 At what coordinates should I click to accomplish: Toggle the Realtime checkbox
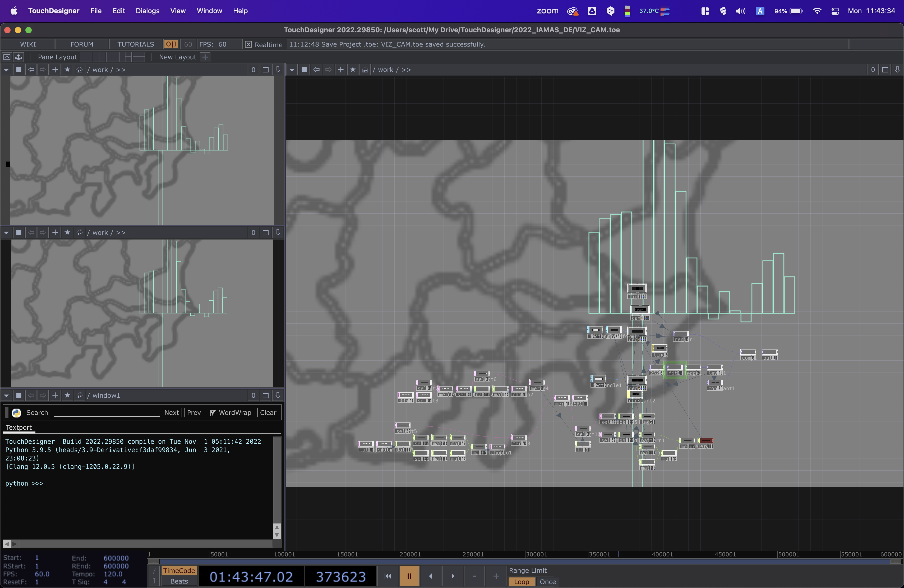[x=248, y=44]
